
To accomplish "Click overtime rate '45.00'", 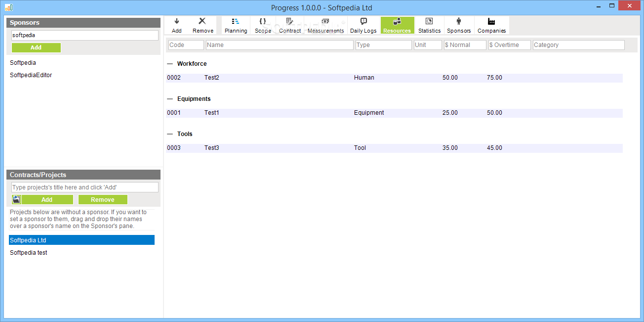I will click(494, 148).
